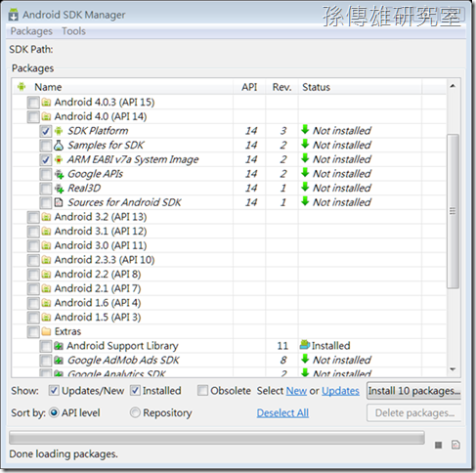Check the Android 4.0 (API 14) group checkbox
Screen dimensions: 476x473
pos(33,117)
